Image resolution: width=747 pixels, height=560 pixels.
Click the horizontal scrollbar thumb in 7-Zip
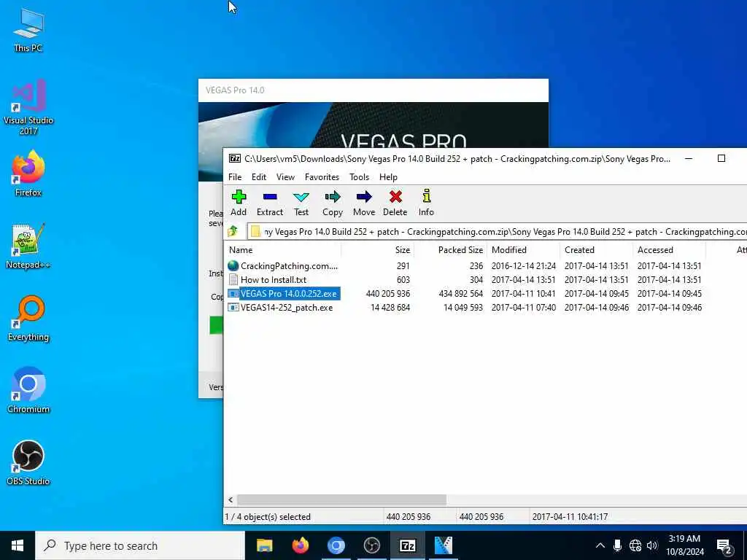pyautogui.click(x=341, y=499)
